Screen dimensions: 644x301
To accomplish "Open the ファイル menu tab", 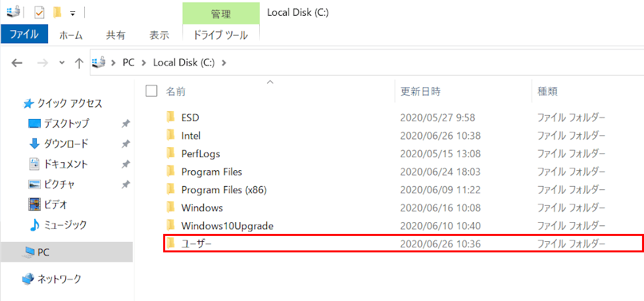I will click(x=24, y=34).
